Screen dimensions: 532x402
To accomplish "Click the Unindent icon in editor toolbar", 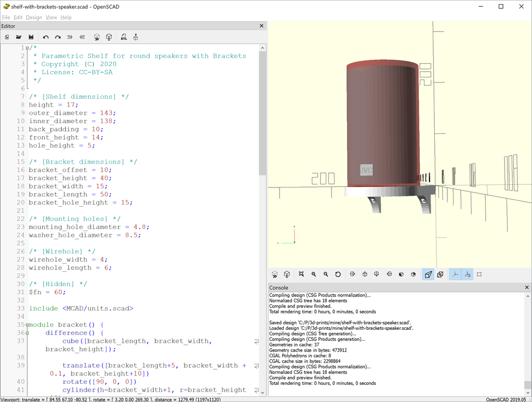I will pyautogui.click(x=70, y=37).
